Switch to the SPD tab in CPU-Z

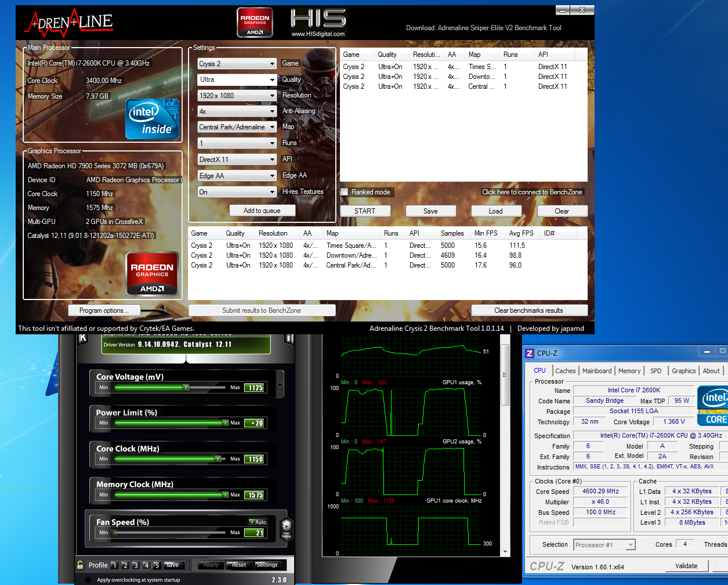click(x=655, y=371)
